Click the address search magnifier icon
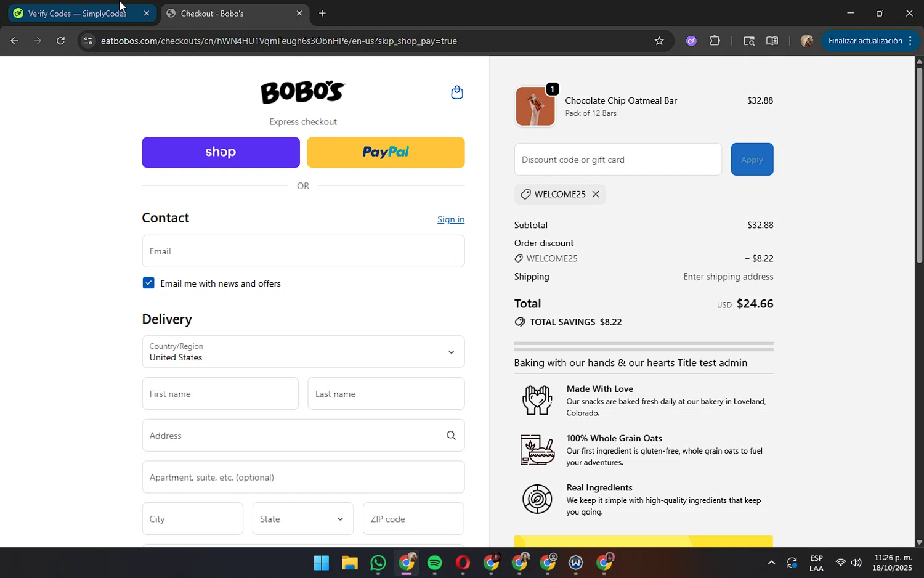 point(451,436)
